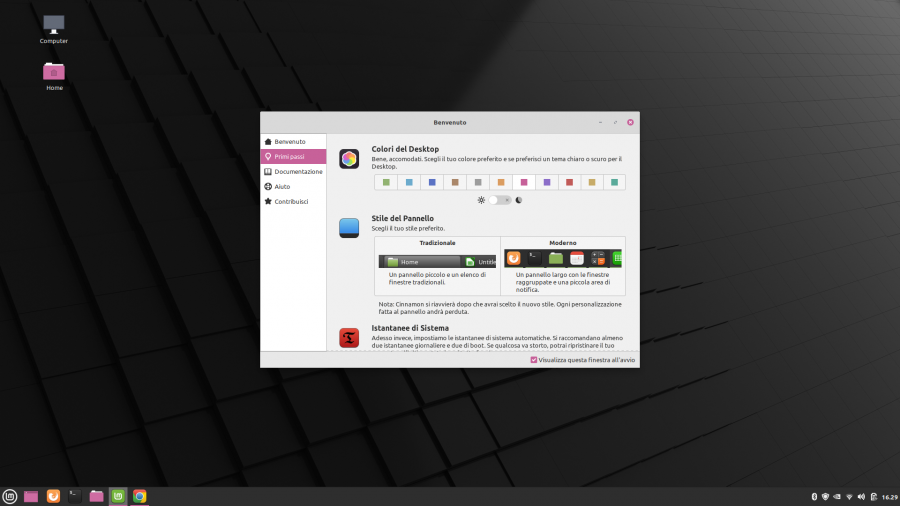Open the Linux Mint menu button
The height and width of the screenshot is (506, 900).
tap(10, 496)
